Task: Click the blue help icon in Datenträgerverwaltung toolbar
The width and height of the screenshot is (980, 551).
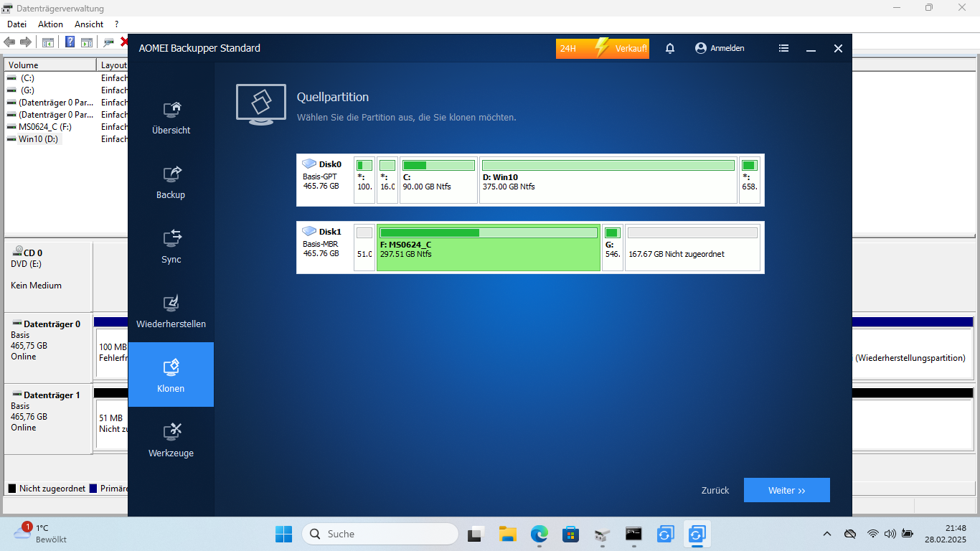Action: tap(70, 42)
